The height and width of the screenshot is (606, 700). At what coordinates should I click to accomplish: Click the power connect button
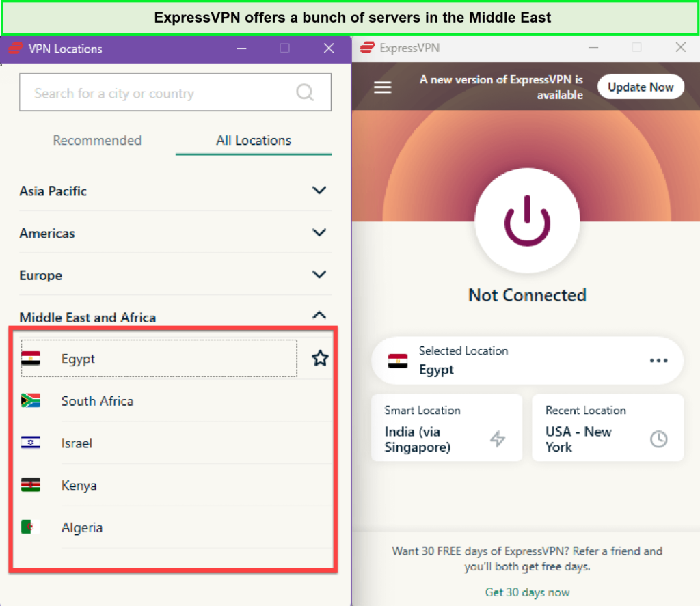(527, 221)
